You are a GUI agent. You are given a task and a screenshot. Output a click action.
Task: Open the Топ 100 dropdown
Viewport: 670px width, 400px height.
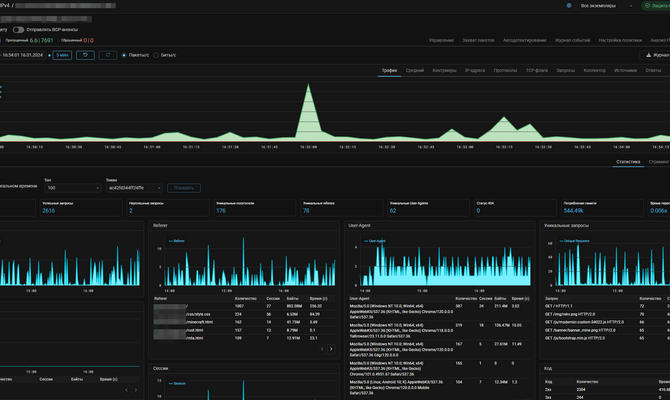[x=71, y=187]
